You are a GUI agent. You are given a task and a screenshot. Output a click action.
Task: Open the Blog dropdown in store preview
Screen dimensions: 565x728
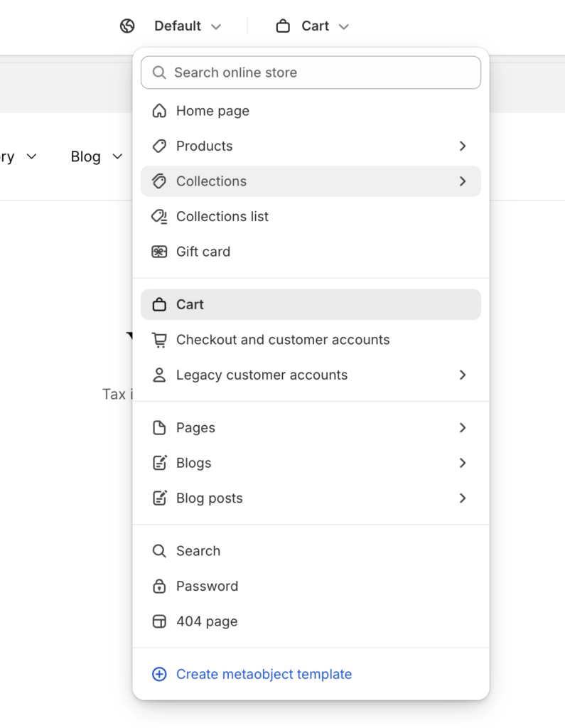(x=97, y=157)
